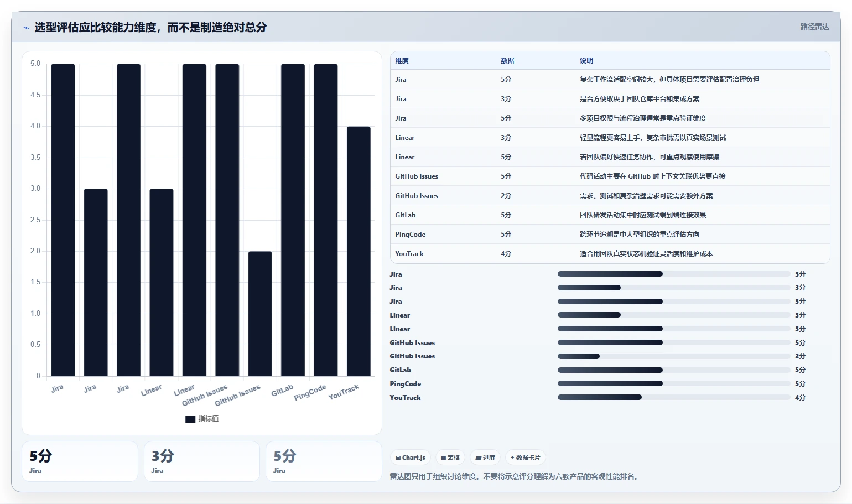852x504 pixels.
Task: Click the YouTrack 4分 progress bar
Action: tap(674, 397)
